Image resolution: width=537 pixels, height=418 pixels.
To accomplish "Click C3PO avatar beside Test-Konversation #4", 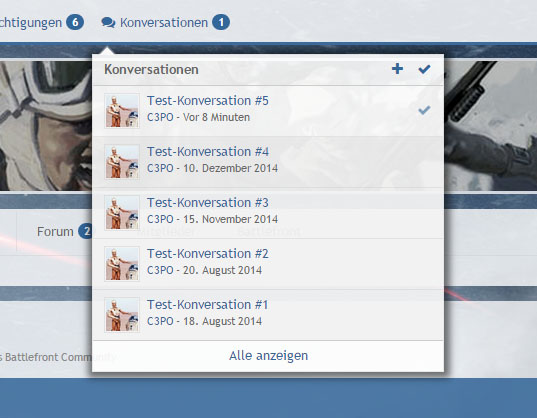I will click(122, 162).
